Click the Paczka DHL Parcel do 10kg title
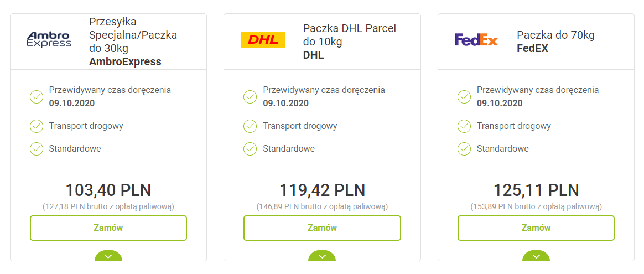Image resolution: width=644 pixels, height=274 pixels. click(349, 35)
